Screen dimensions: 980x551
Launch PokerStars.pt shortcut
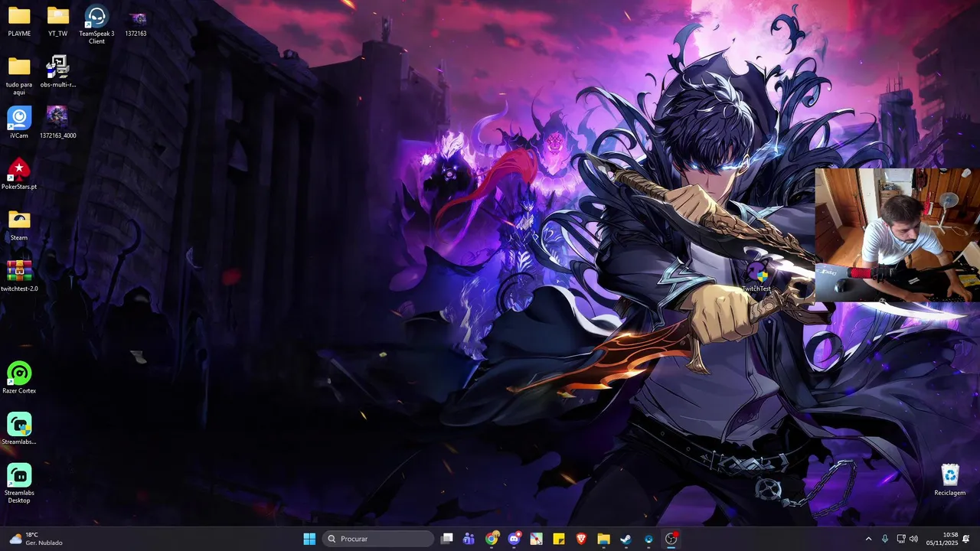pos(19,174)
